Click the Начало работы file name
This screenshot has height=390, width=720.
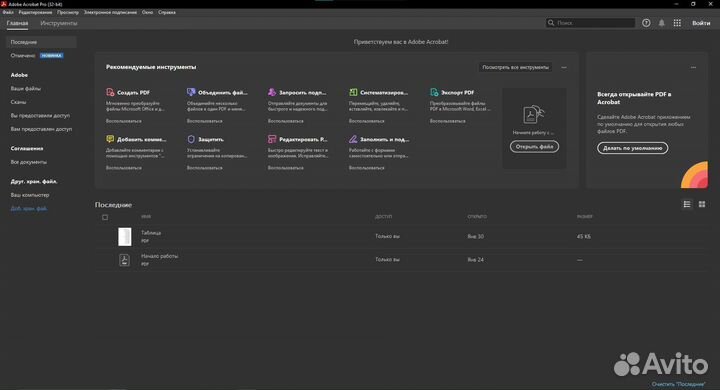(x=159, y=256)
